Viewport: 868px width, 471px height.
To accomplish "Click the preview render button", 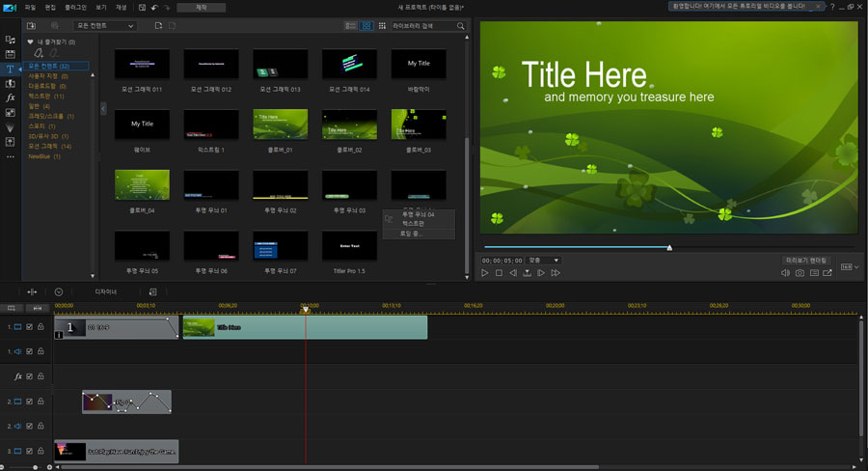I will 806,261.
